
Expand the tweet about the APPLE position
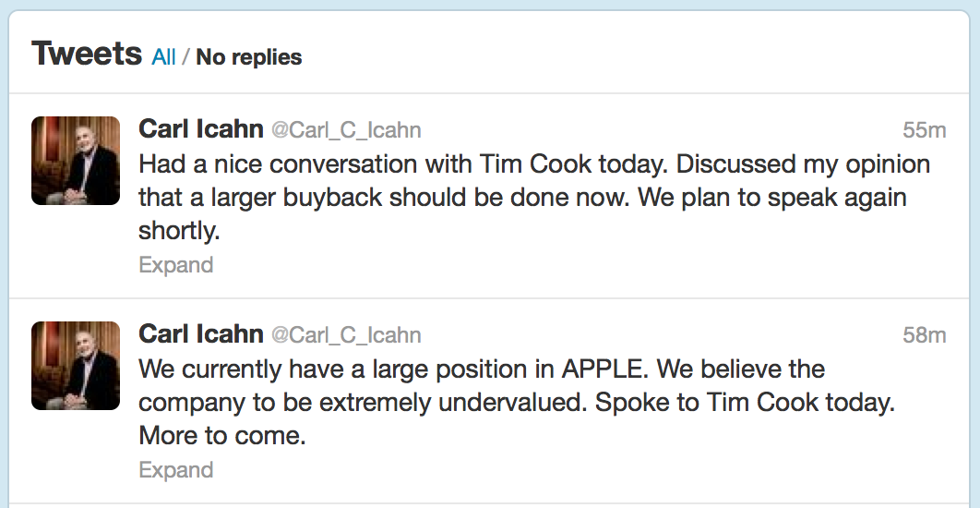pyautogui.click(x=175, y=470)
